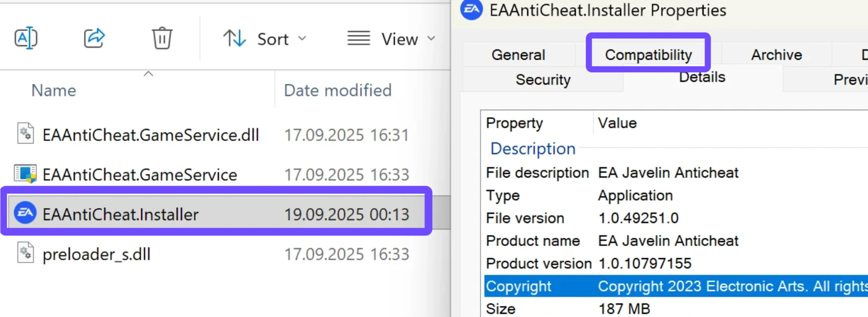Click the Delete trash can icon
The width and height of the screenshot is (868, 317).
pyautogui.click(x=162, y=38)
